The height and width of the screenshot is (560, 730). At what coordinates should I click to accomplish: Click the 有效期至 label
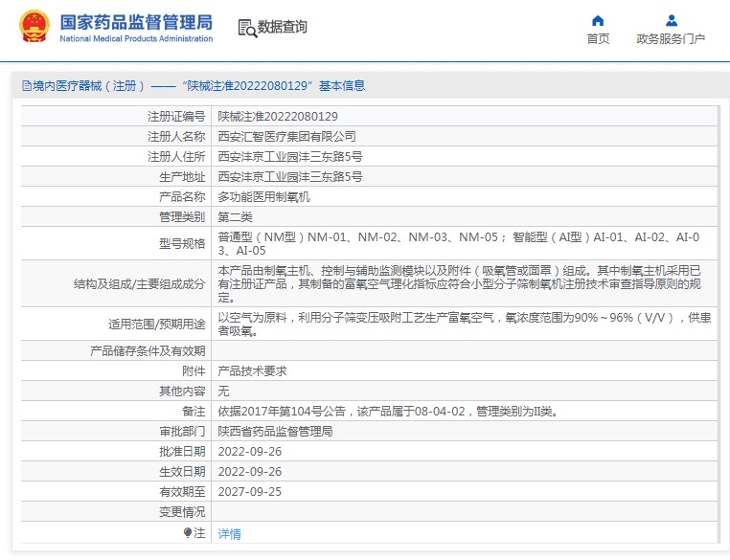(x=182, y=492)
